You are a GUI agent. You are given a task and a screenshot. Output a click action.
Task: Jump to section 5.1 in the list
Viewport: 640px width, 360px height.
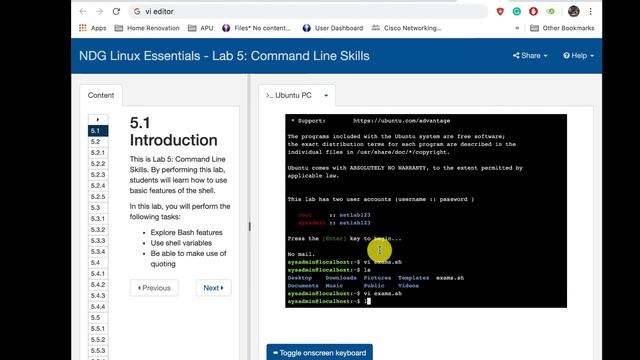click(98, 131)
